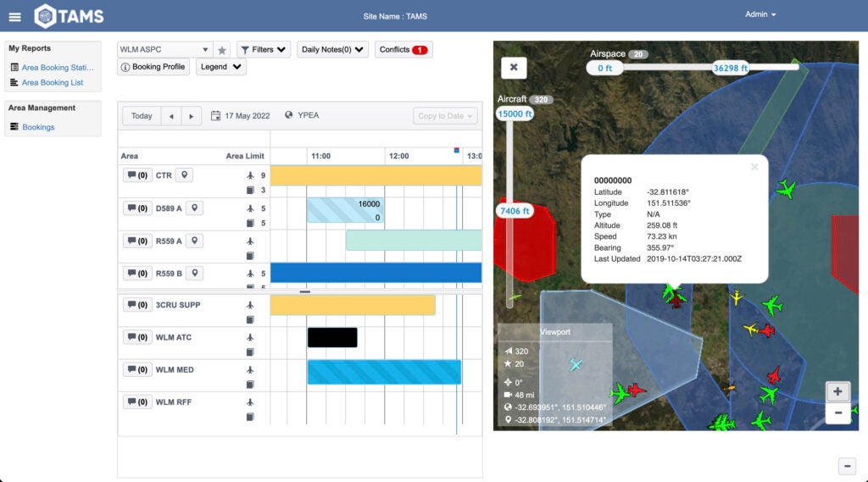This screenshot has height=482, width=868.
Task: Click the location pin for CTR area
Action: click(x=186, y=175)
